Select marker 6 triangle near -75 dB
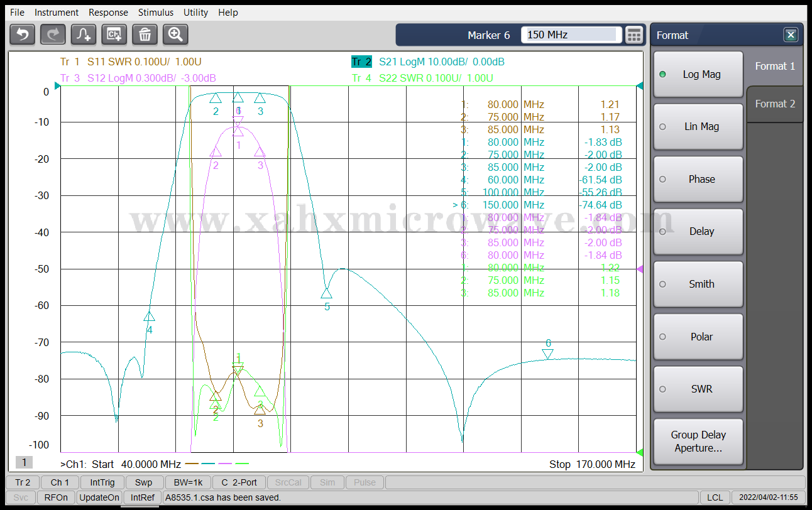Image resolution: width=812 pixels, height=510 pixels. pyautogui.click(x=548, y=354)
